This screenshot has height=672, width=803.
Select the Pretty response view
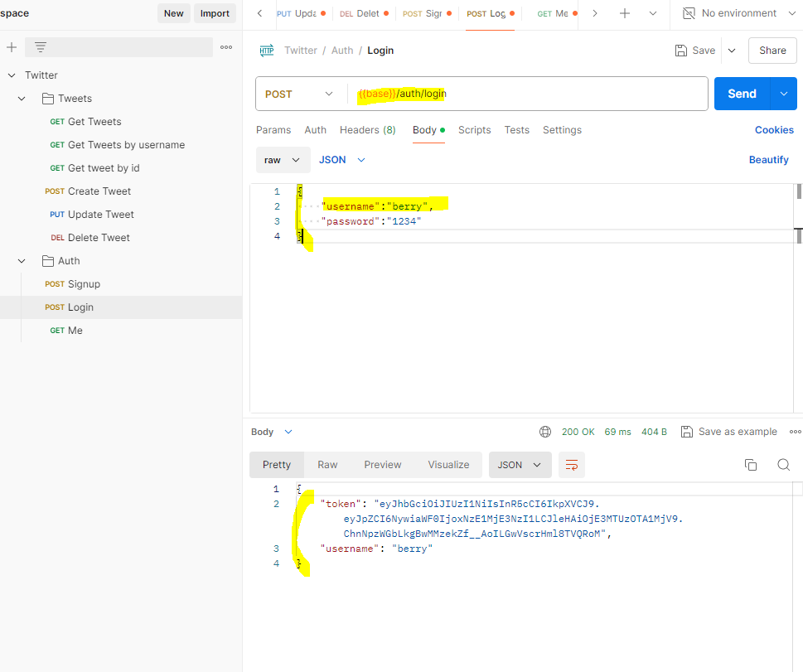tap(277, 465)
